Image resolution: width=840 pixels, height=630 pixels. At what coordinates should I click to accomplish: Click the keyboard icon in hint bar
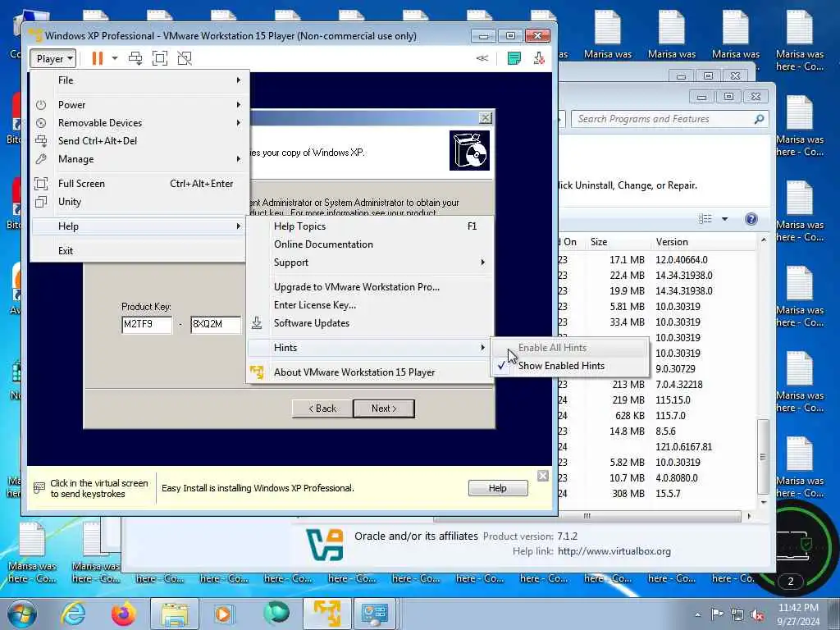point(39,488)
